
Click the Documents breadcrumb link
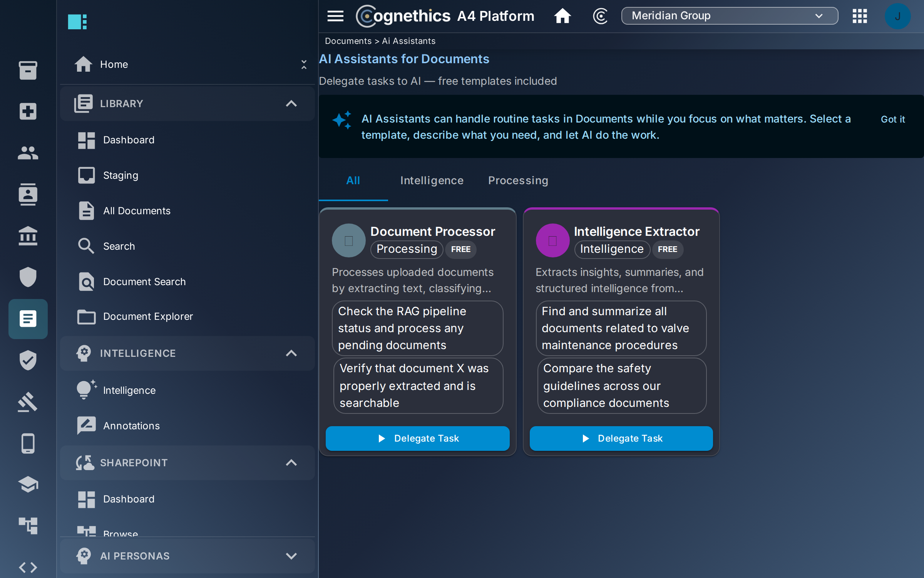pos(348,41)
